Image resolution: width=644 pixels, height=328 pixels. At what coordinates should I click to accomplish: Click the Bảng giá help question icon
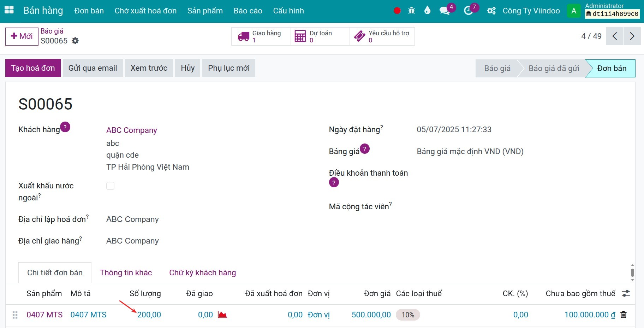click(x=365, y=149)
